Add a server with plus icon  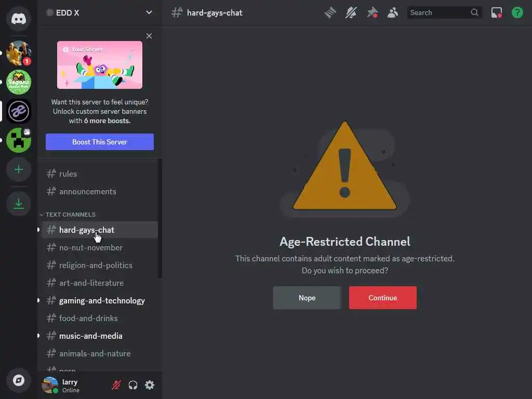(x=19, y=169)
